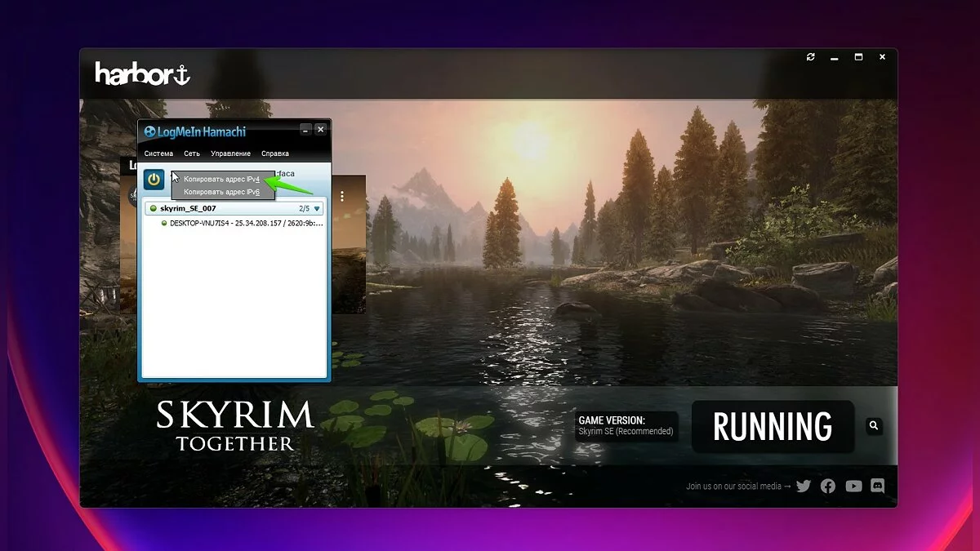The image size is (980, 551).
Task: Toggle the Hamachi power button
Action: click(x=154, y=180)
